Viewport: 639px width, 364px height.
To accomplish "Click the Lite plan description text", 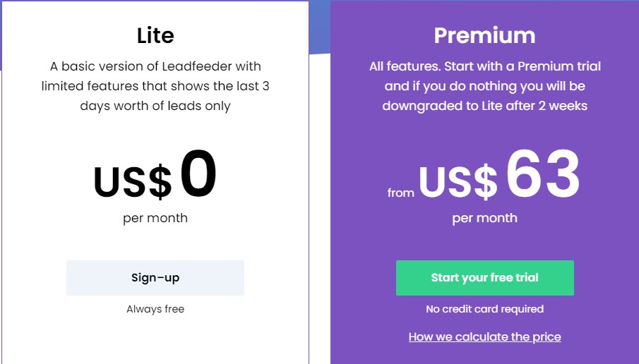I will pyautogui.click(x=155, y=86).
